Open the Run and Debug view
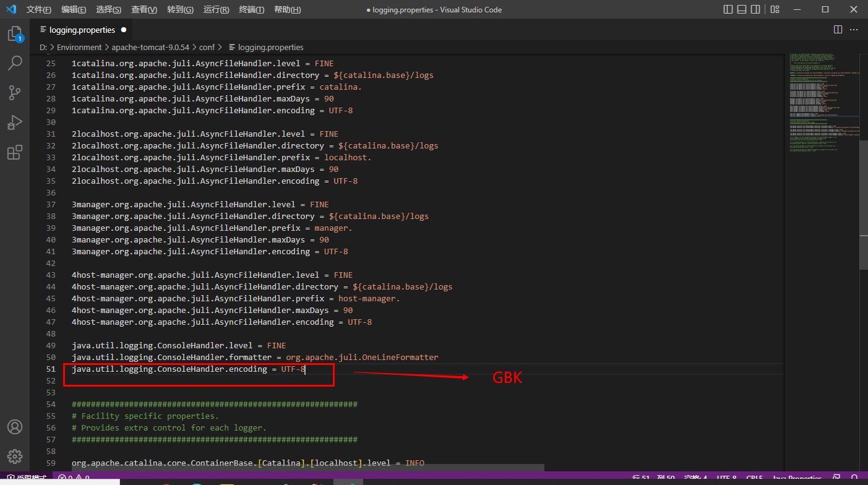This screenshot has width=868, height=485. [15, 122]
